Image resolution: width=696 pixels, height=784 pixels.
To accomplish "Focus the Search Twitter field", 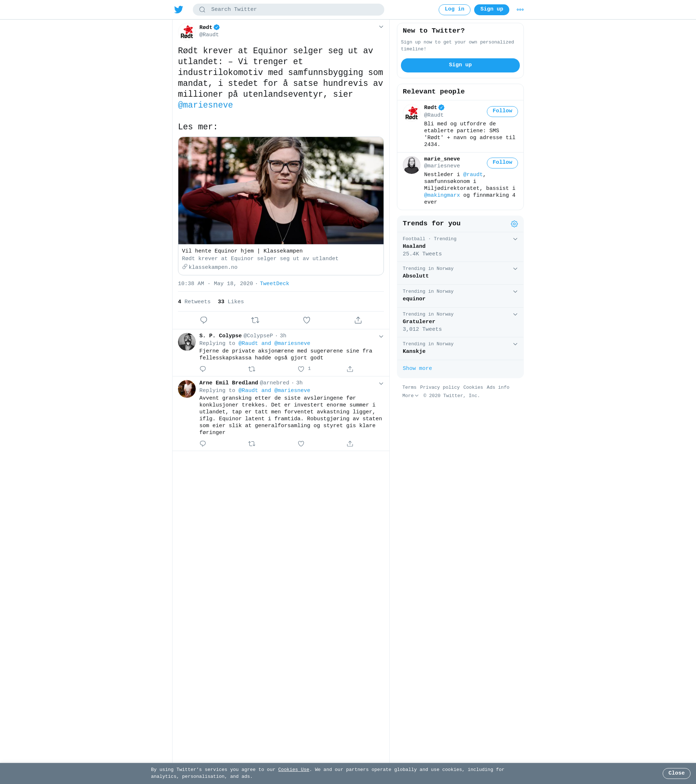I will pyautogui.click(x=288, y=9).
